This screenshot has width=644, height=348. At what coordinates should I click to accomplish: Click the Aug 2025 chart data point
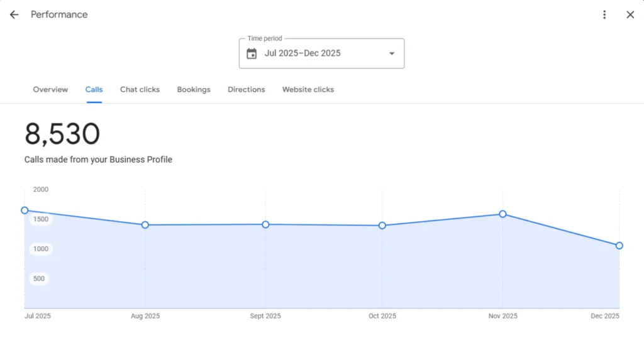pyautogui.click(x=145, y=225)
